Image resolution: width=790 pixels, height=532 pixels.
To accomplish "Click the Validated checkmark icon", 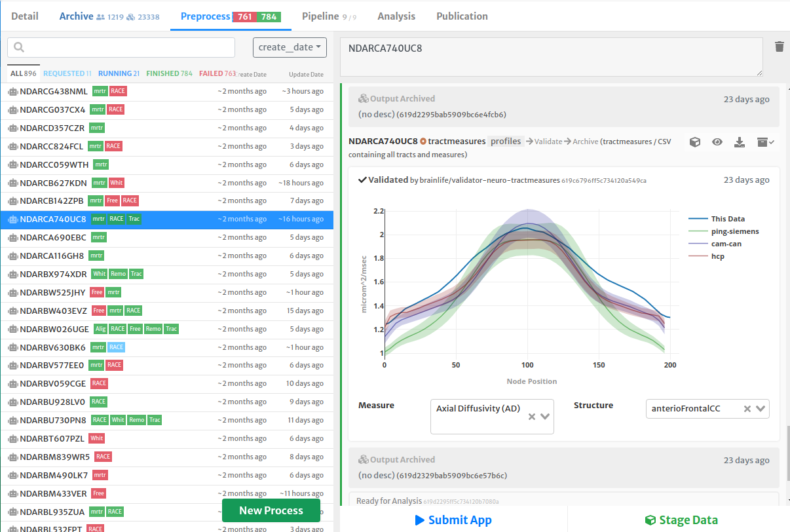I will click(x=362, y=180).
